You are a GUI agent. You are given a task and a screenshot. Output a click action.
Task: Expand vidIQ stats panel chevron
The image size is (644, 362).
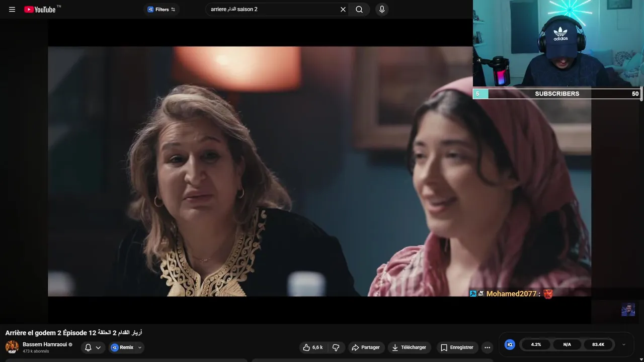tap(624, 344)
